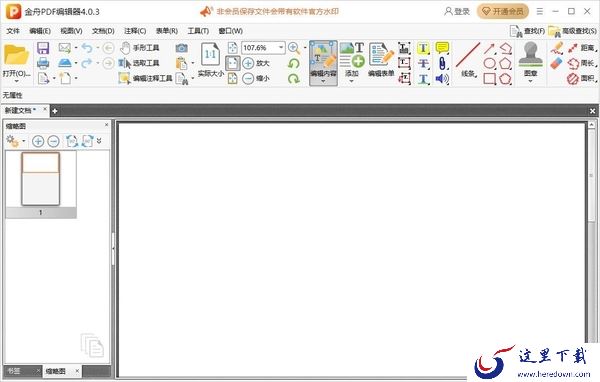Click the underline text icon
The height and width of the screenshot is (382, 600).
[423, 79]
